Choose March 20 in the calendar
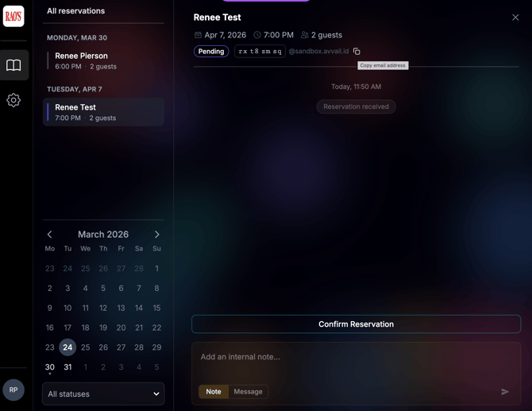The height and width of the screenshot is (411, 532). pyautogui.click(x=121, y=328)
